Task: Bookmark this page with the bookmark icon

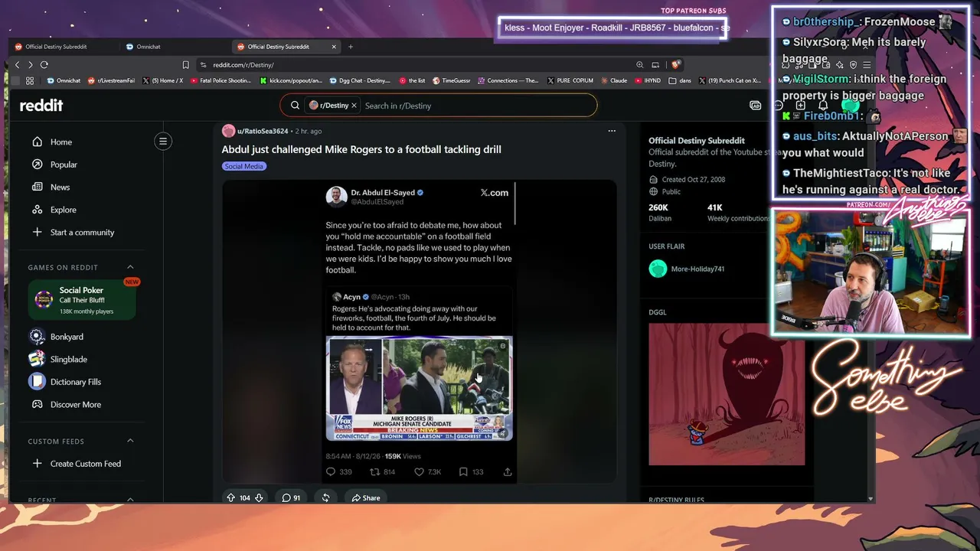Action: tap(185, 65)
